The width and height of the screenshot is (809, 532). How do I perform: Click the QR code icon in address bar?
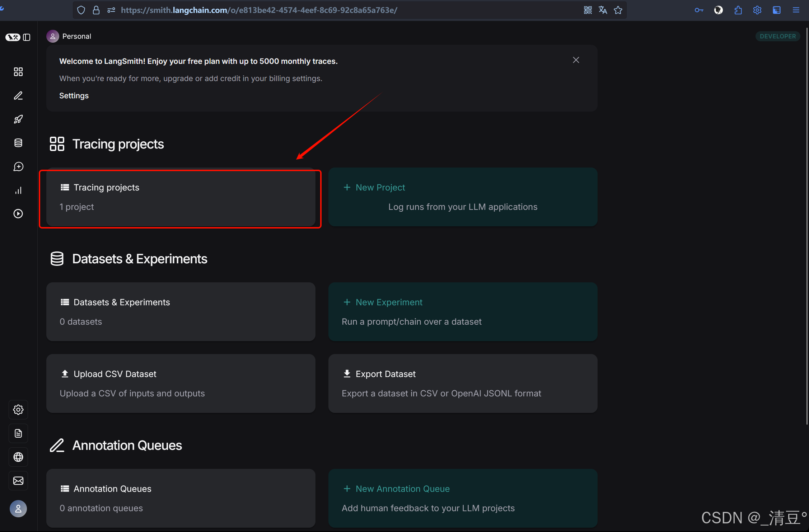click(588, 10)
